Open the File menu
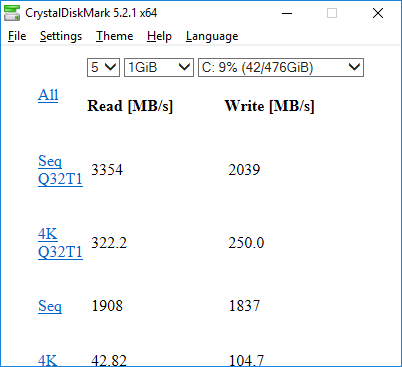 click(17, 36)
